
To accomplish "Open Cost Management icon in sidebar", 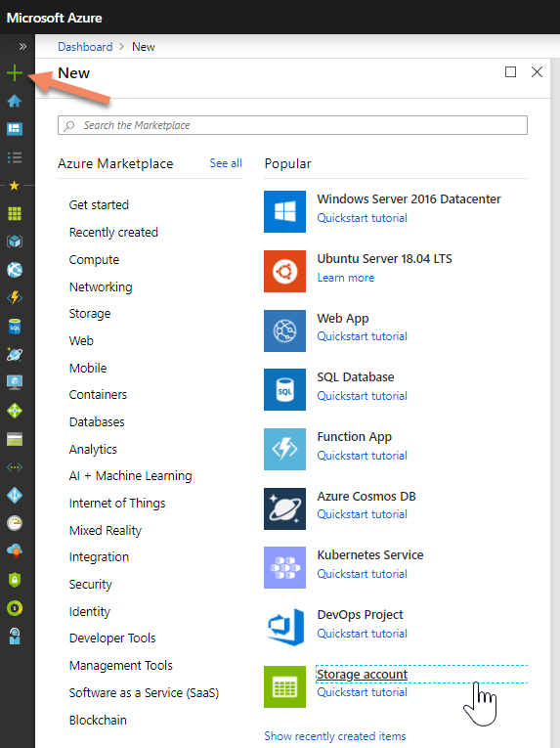I will 15,608.
